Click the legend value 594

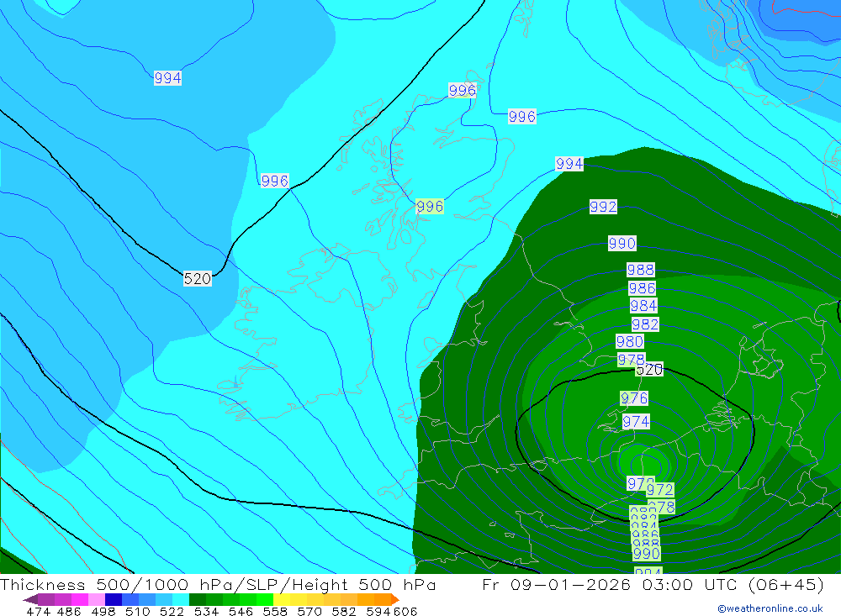point(378,611)
